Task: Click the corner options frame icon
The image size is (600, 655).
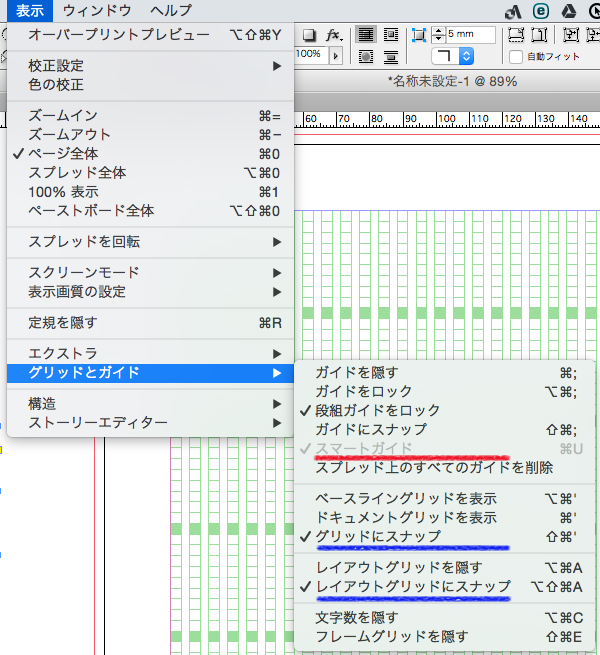Action: pyautogui.click(x=419, y=35)
